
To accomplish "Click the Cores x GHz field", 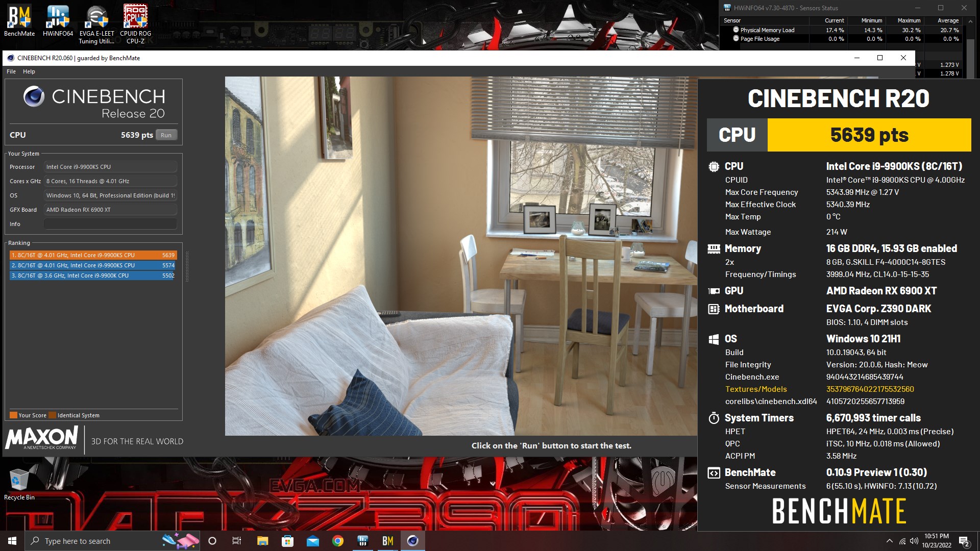I will click(110, 181).
